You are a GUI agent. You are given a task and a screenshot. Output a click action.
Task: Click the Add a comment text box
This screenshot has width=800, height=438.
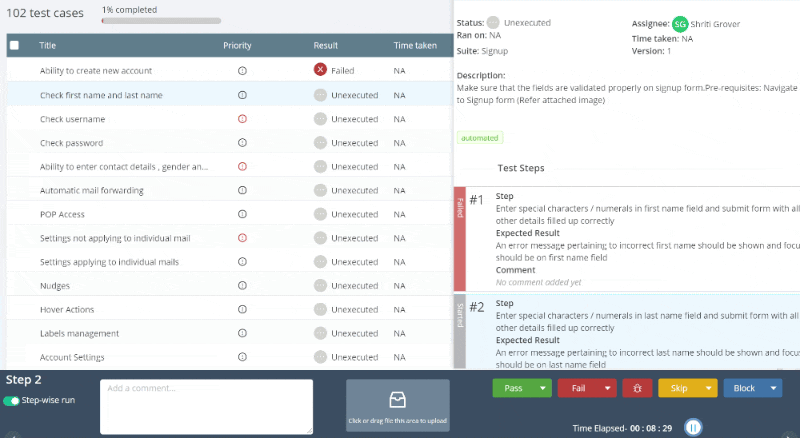(x=207, y=406)
